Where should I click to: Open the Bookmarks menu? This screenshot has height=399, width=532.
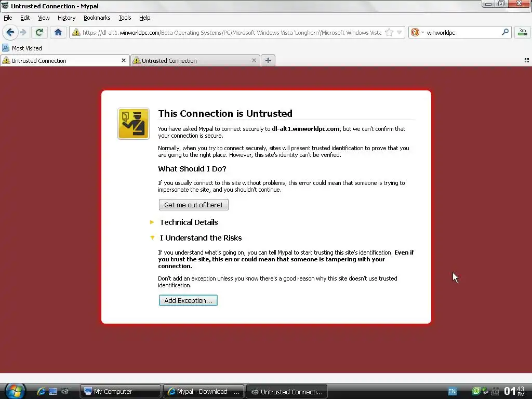click(x=97, y=18)
